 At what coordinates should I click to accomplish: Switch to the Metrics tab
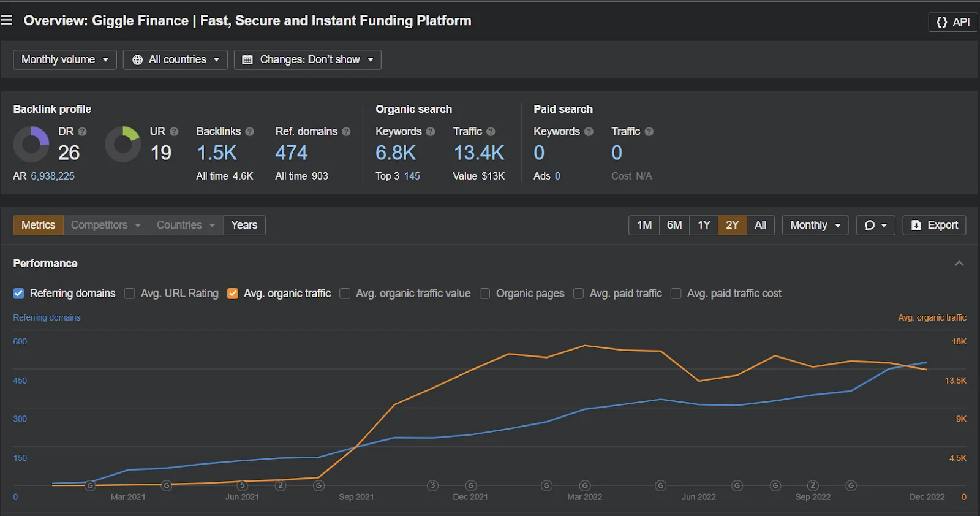pyautogui.click(x=38, y=225)
